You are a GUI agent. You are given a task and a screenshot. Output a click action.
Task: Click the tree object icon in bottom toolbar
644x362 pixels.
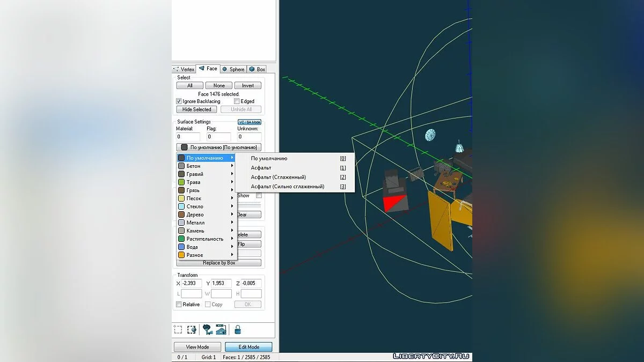[x=208, y=329]
